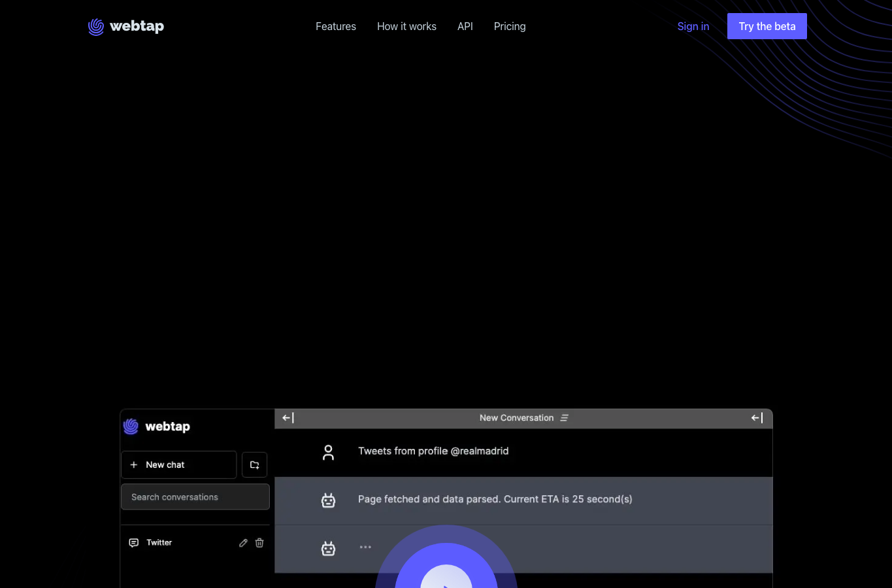Click the Sign in link
The height and width of the screenshot is (588, 892).
pos(693,26)
